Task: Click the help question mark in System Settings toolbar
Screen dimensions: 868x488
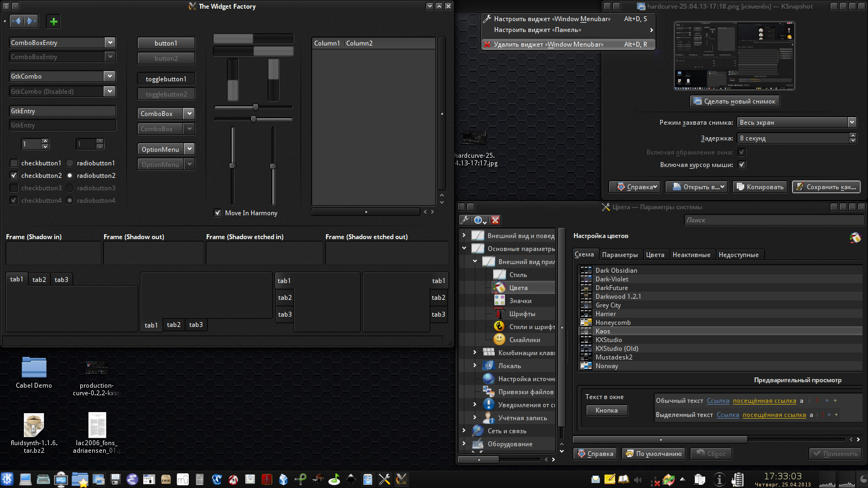Action: point(480,220)
